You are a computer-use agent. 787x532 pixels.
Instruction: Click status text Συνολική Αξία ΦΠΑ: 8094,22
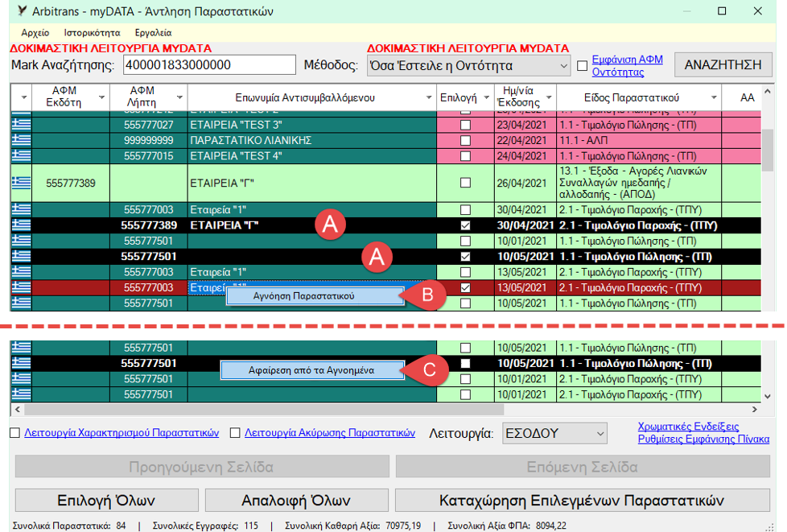tap(506, 526)
